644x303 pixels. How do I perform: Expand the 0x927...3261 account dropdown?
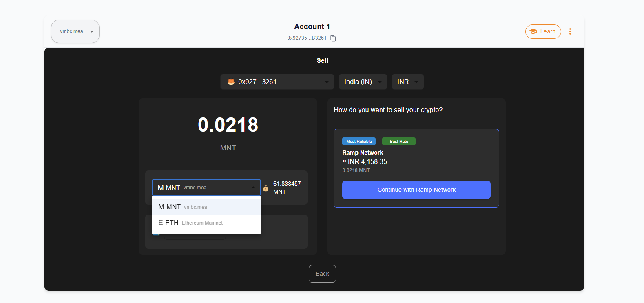pos(277,82)
